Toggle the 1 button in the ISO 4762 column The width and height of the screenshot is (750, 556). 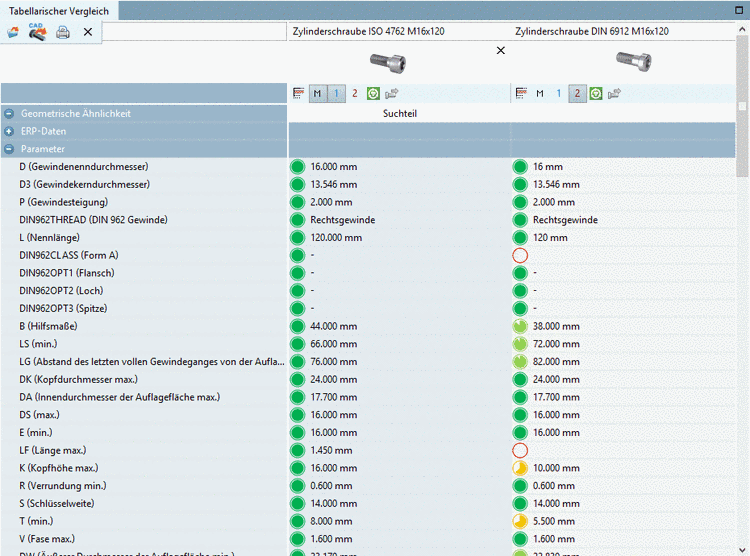(x=336, y=93)
